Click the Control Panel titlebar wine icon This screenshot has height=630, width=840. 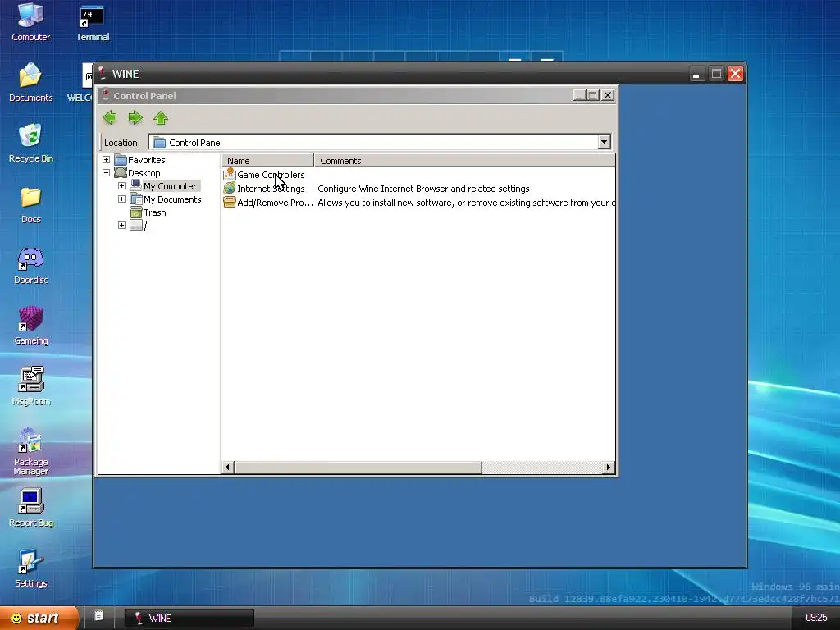tap(106, 95)
